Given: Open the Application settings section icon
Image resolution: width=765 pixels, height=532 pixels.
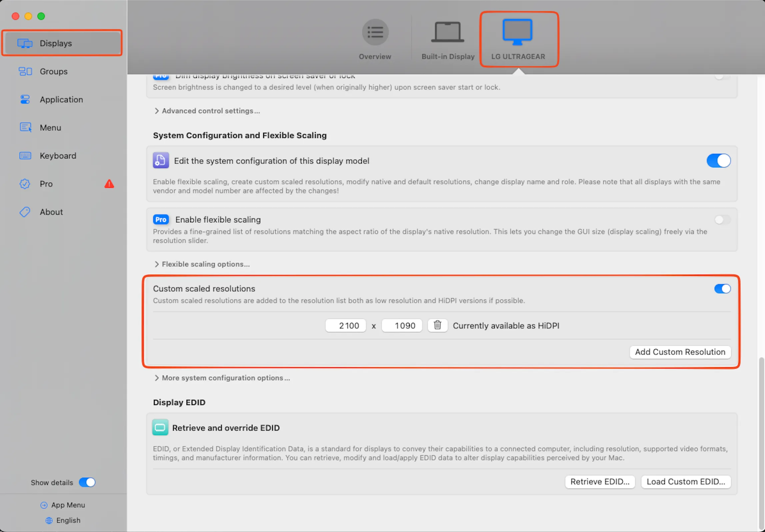Looking at the screenshot, I should 25,100.
